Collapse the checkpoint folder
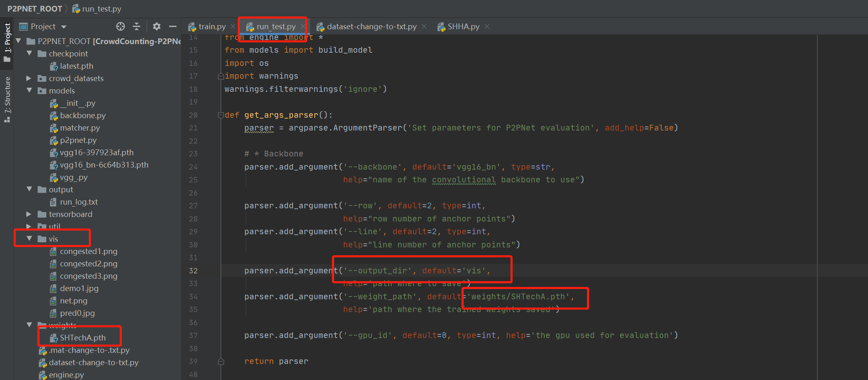The image size is (868, 380). click(29, 54)
